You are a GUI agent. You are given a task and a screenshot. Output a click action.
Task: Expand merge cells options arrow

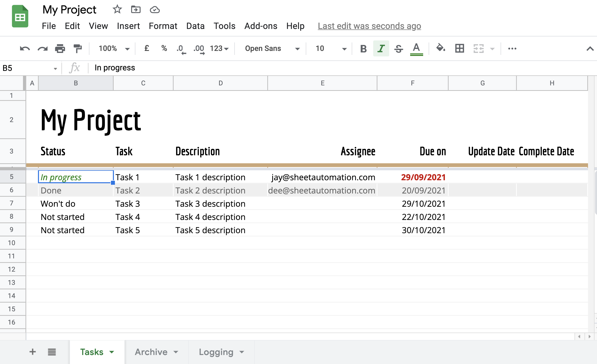click(492, 49)
